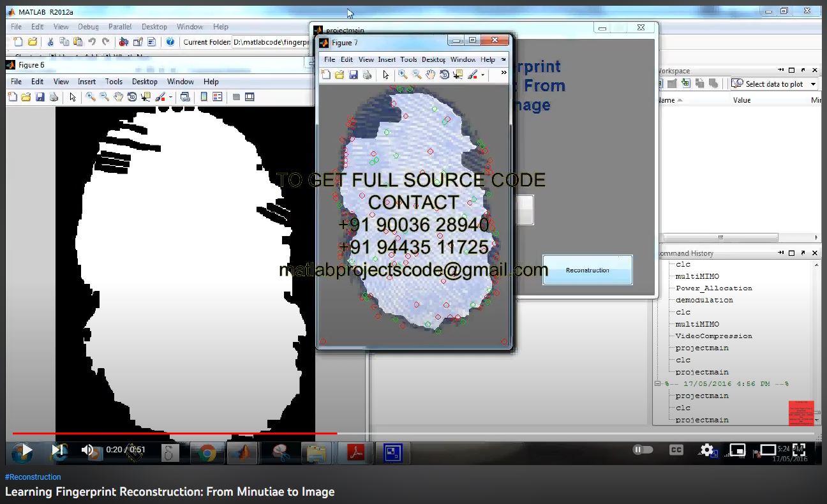Select the Zoom In tool in Figure 6
Viewport: 827px width, 504px height.
pyautogui.click(x=91, y=97)
